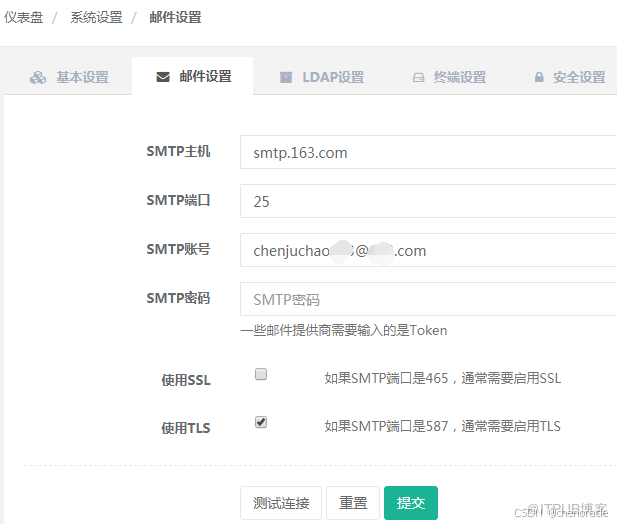The width and height of the screenshot is (617, 524).
Task: Click the port 587 TLS hint text
Action: click(x=443, y=426)
